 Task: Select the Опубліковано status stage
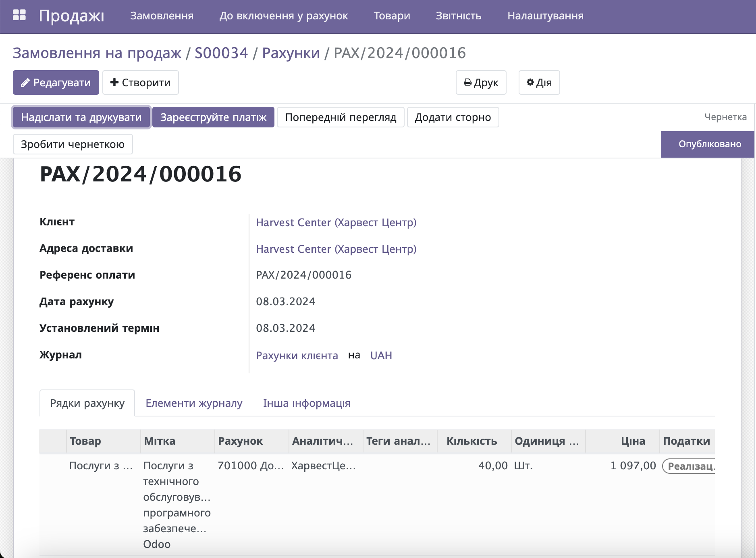[709, 144]
